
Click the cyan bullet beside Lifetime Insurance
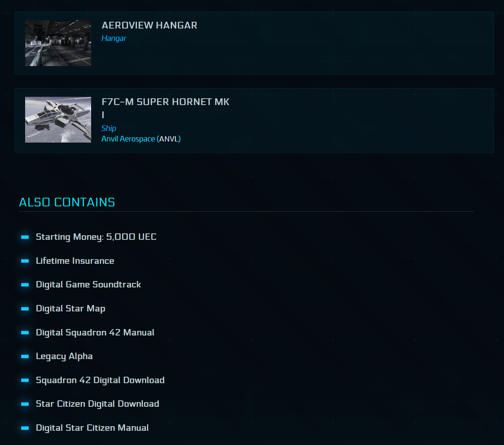[24, 261]
